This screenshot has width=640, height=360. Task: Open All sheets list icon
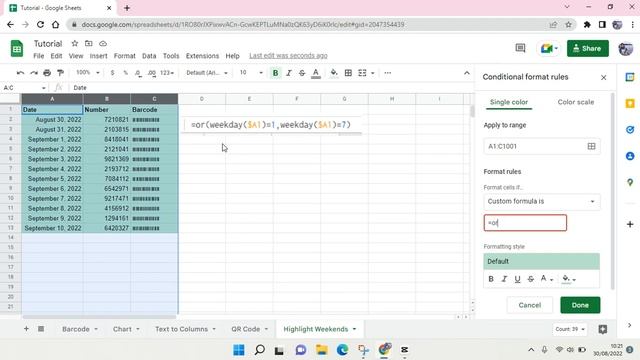click(x=41, y=329)
